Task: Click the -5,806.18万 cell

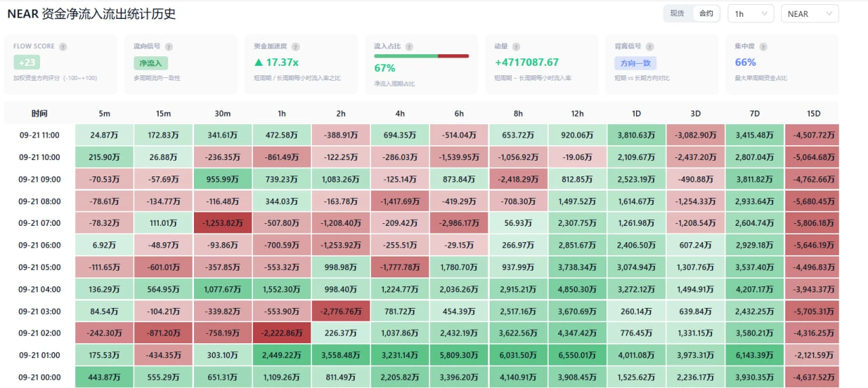Action: 812,223
